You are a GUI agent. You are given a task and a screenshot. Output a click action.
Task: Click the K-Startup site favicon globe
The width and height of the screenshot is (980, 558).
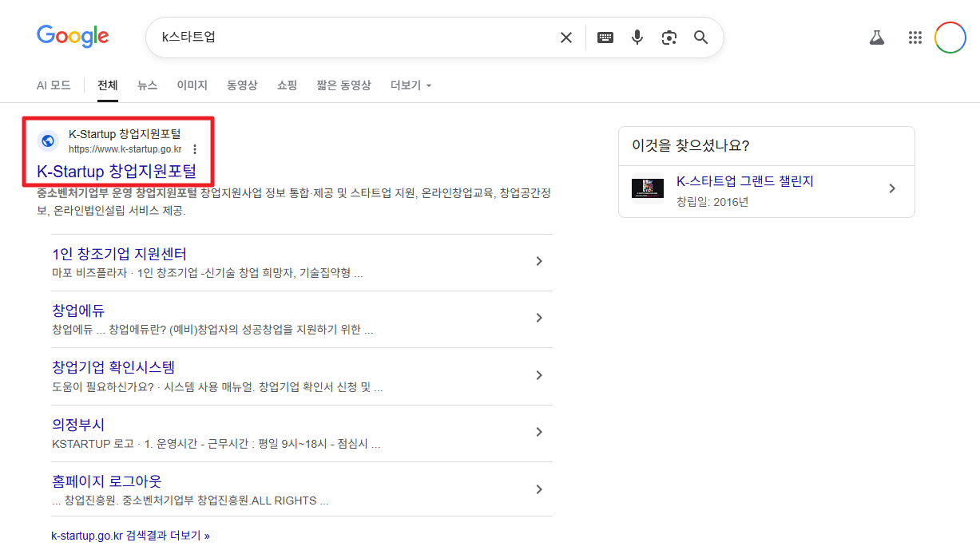point(48,140)
